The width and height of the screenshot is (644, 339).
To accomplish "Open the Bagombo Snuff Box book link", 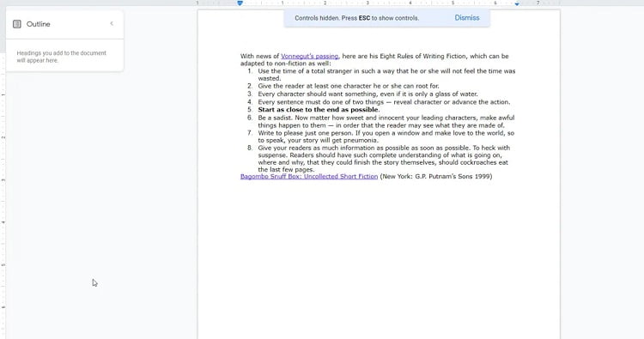I will [309, 176].
